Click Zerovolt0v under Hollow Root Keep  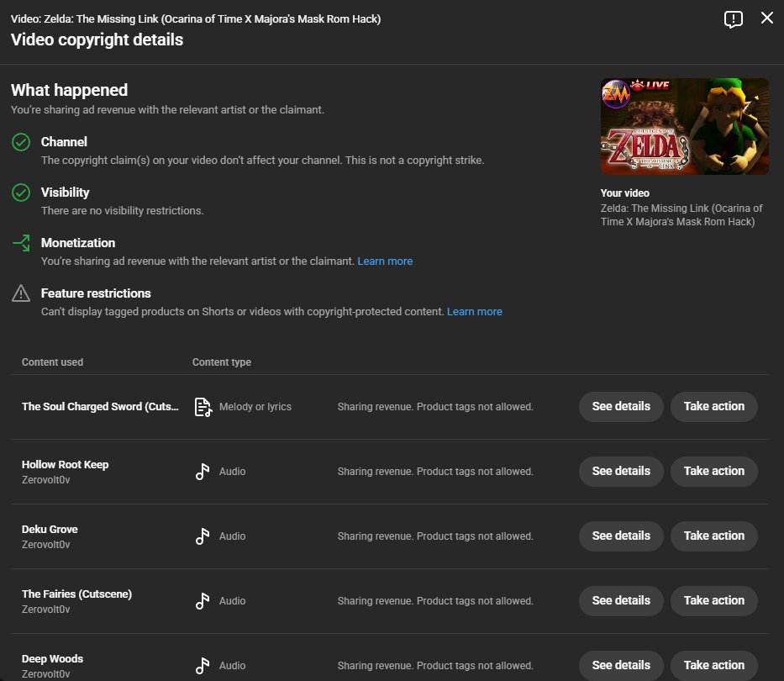[x=46, y=480]
